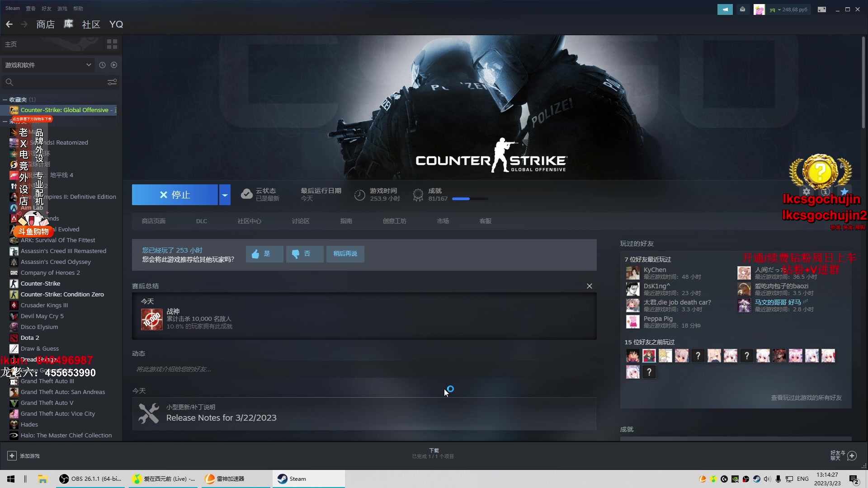Open Release Notes for 3/22/2023

coord(222,418)
